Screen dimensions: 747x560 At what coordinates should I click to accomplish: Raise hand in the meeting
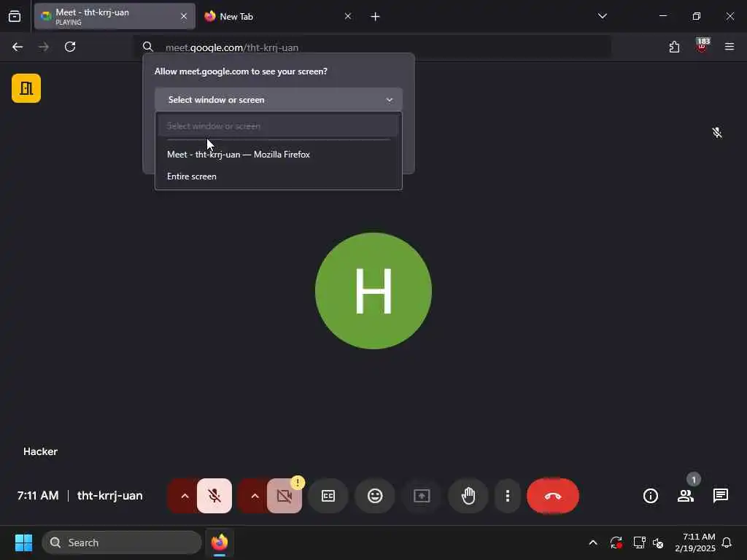pos(468,496)
